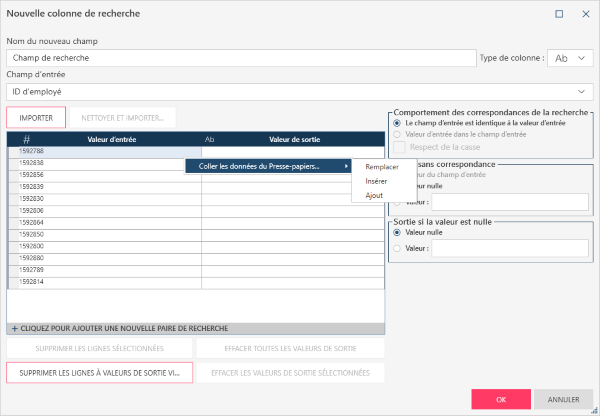Choose Remplacer from the paste submenu
The height and width of the screenshot is (416, 600).
coord(382,167)
